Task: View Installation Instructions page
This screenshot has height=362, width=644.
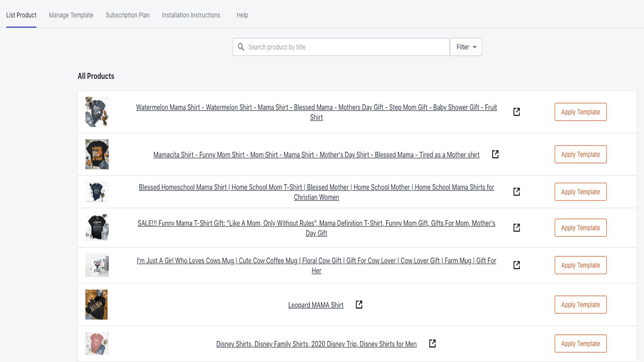Action: pyautogui.click(x=191, y=15)
